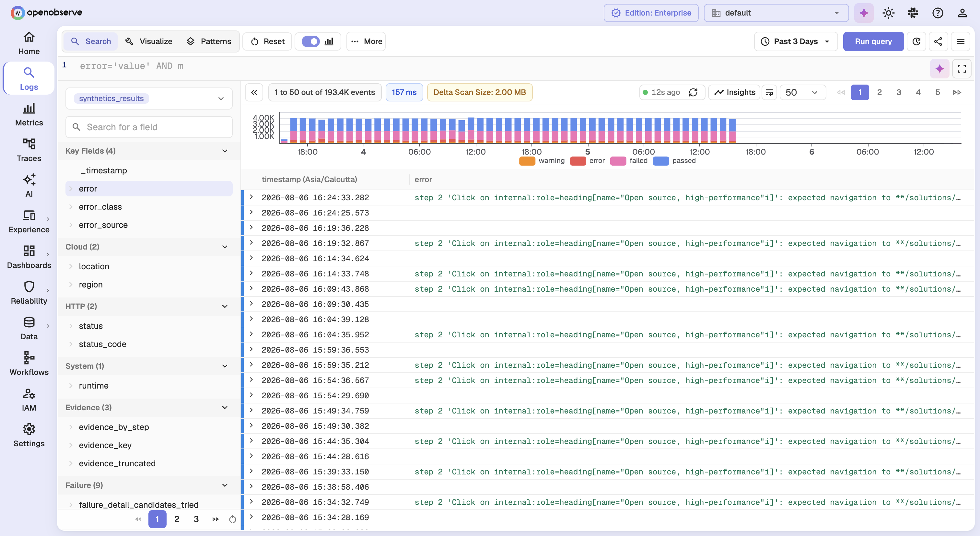This screenshot has height=536, width=980.
Task: Open the Settings sidebar section
Action: pyautogui.click(x=29, y=436)
